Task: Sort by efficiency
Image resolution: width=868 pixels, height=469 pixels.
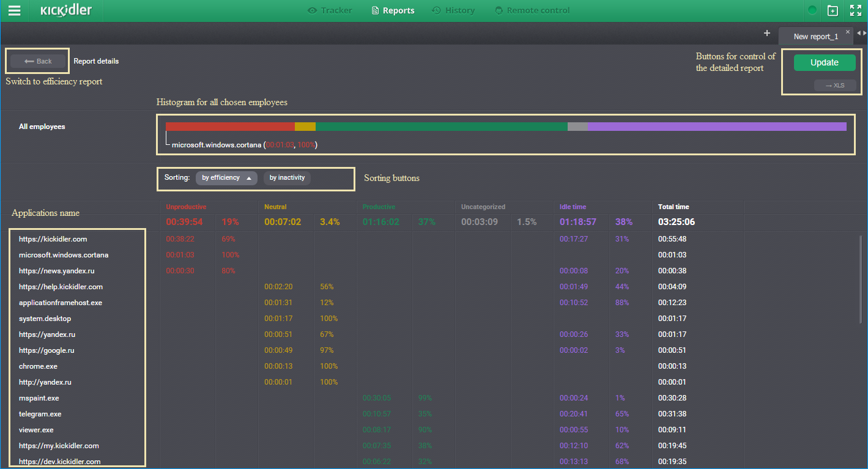Action: click(x=226, y=178)
